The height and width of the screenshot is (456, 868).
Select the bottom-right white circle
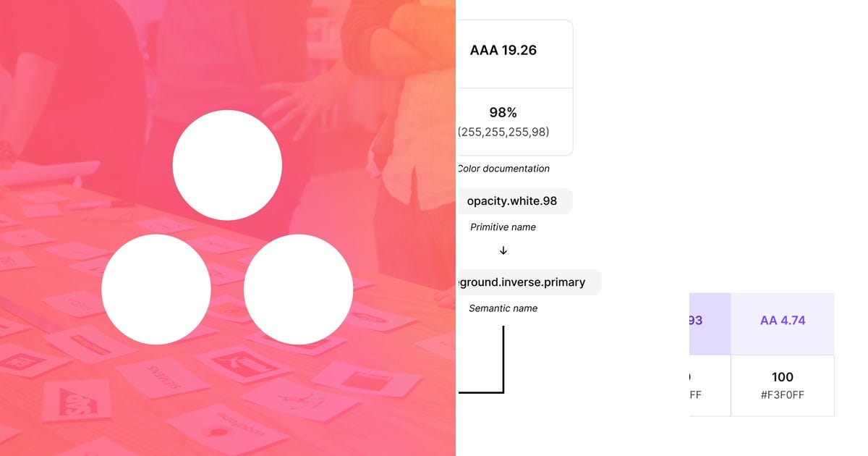299,289
